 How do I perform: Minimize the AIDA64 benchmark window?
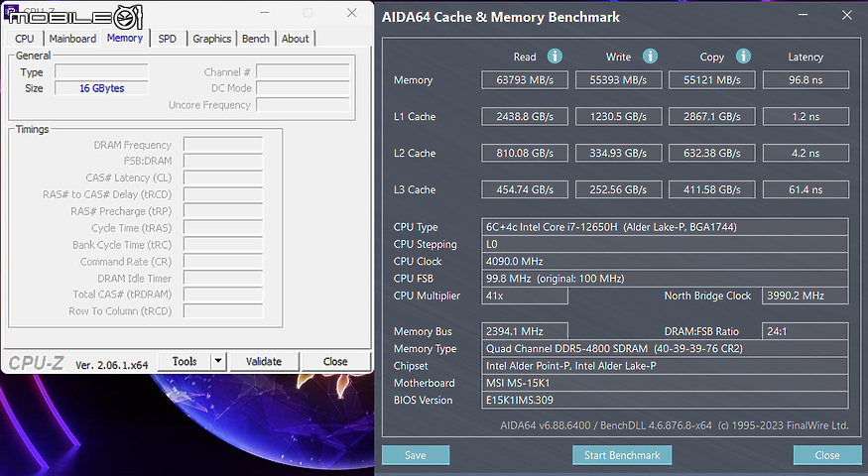pyautogui.click(x=804, y=15)
